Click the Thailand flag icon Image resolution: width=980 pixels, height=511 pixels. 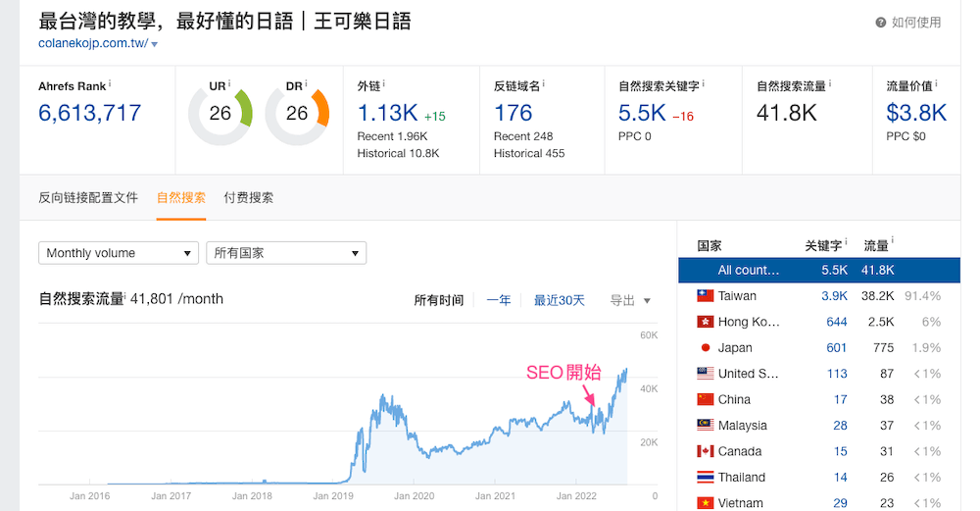point(705,478)
